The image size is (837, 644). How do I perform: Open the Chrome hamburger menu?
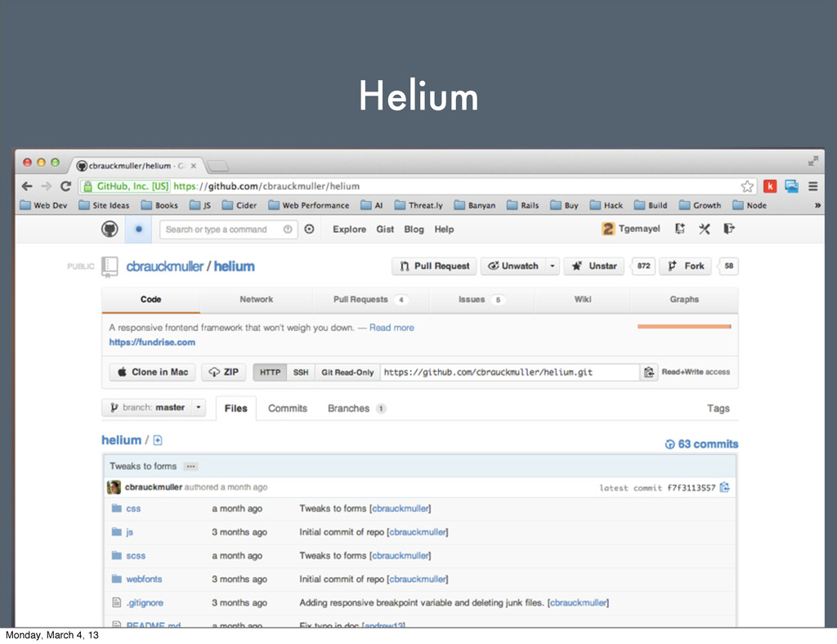[x=813, y=186]
